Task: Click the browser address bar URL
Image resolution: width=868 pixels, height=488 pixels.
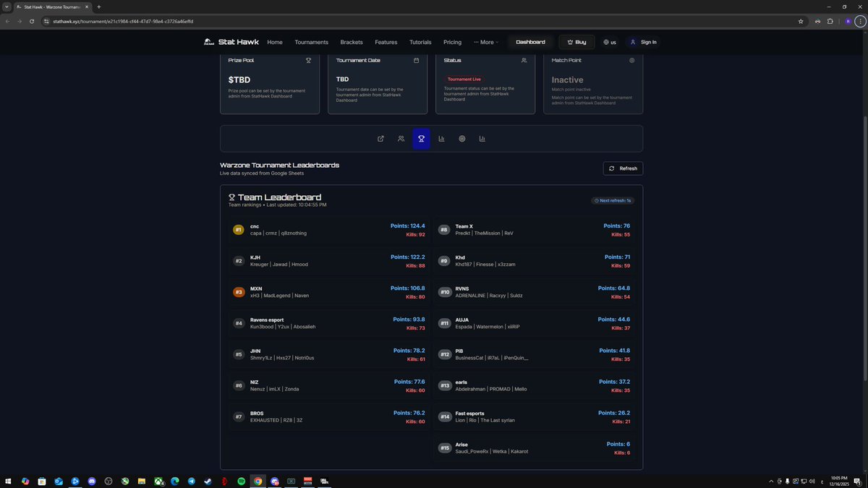Action: coord(123,21)
